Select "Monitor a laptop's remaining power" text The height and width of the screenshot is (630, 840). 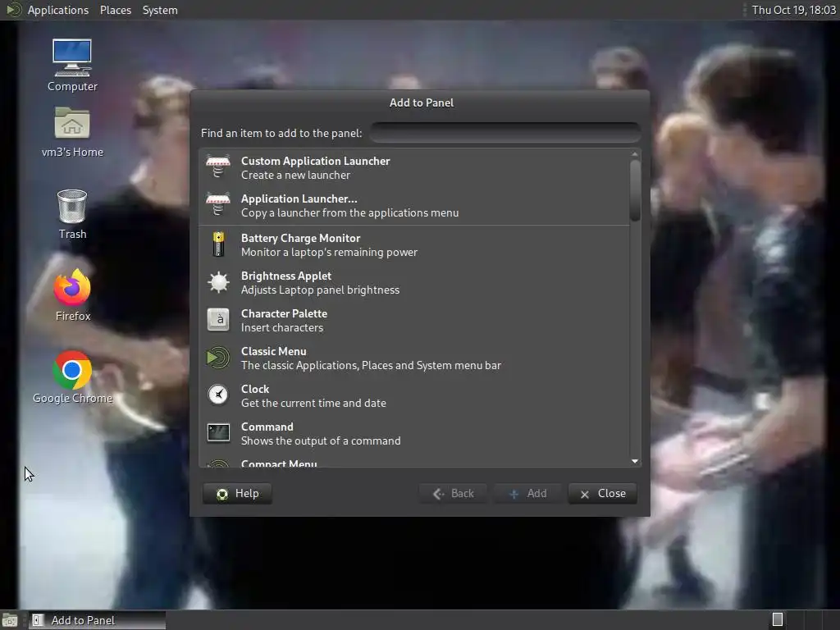point(329,253)
